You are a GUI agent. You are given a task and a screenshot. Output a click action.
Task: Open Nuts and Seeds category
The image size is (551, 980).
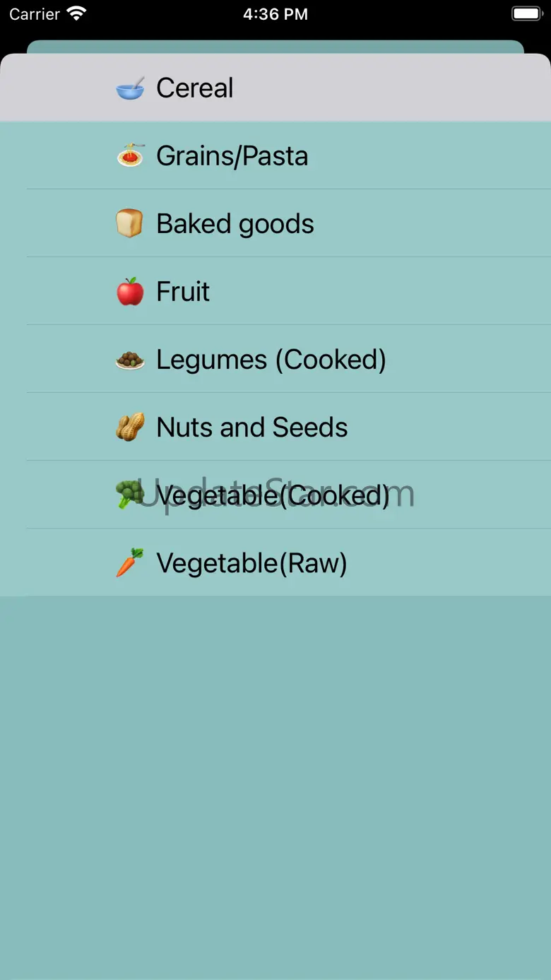251,427
